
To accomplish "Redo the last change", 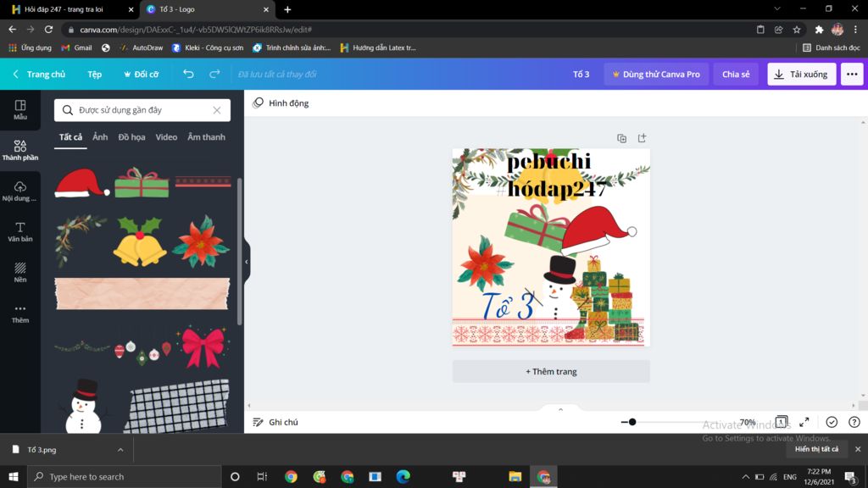I will (x=214, y=74).
